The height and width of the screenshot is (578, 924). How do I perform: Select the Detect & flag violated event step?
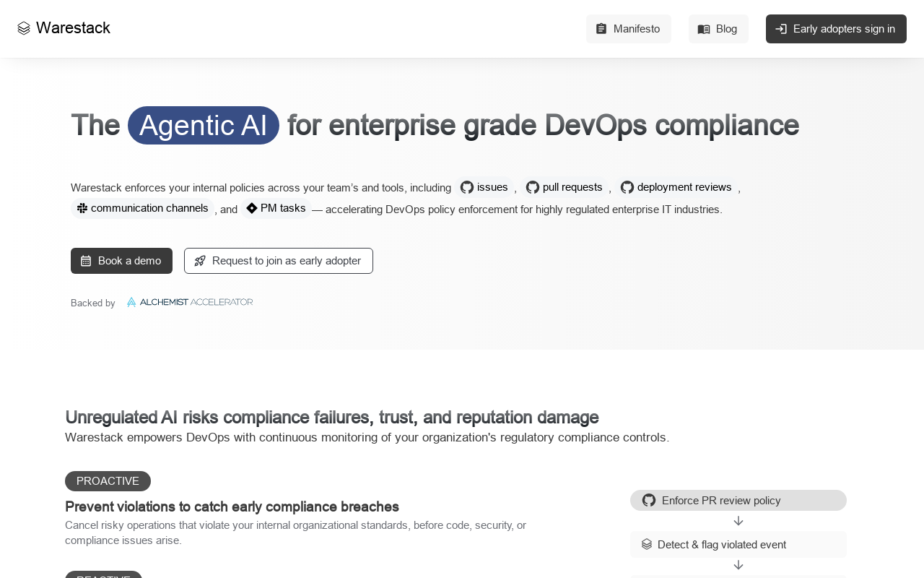738,544
